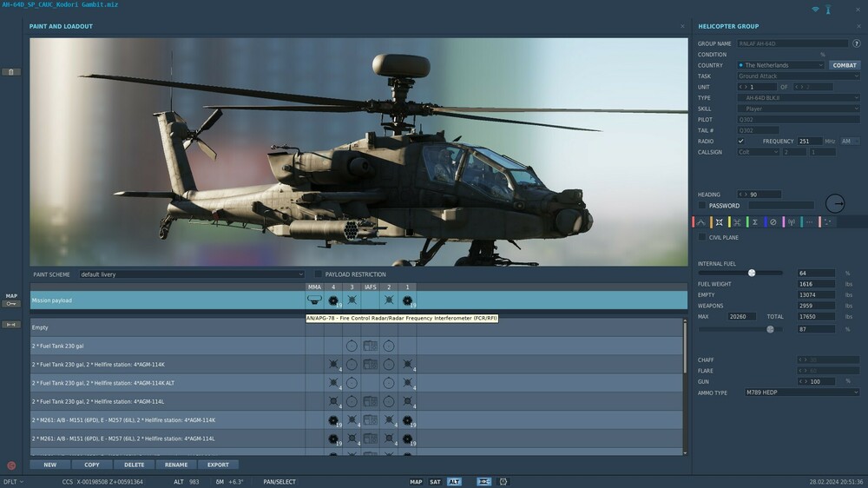This screenshot has width=868, height=488.
Task: Switch map mode to MAP in status bar
Action: coord(416,482)
